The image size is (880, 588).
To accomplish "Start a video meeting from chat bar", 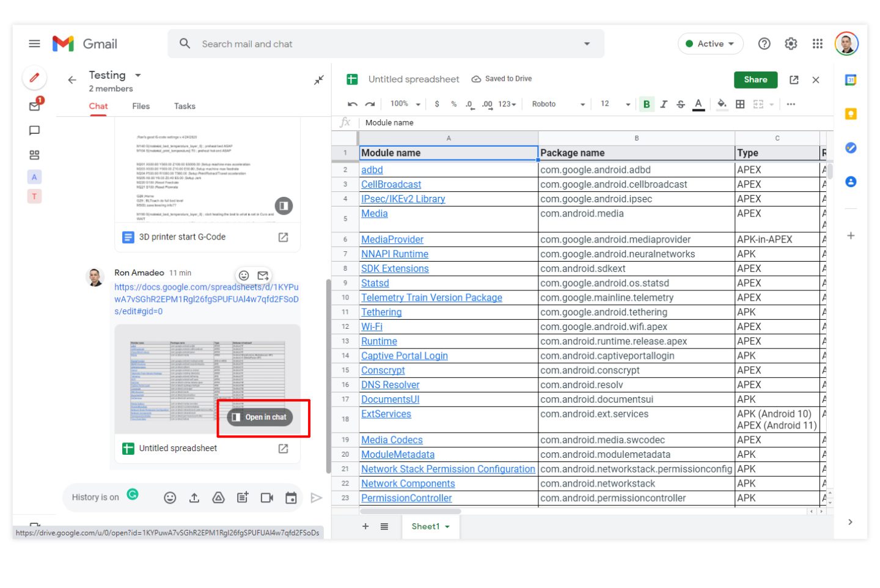I will click(267, 498).
